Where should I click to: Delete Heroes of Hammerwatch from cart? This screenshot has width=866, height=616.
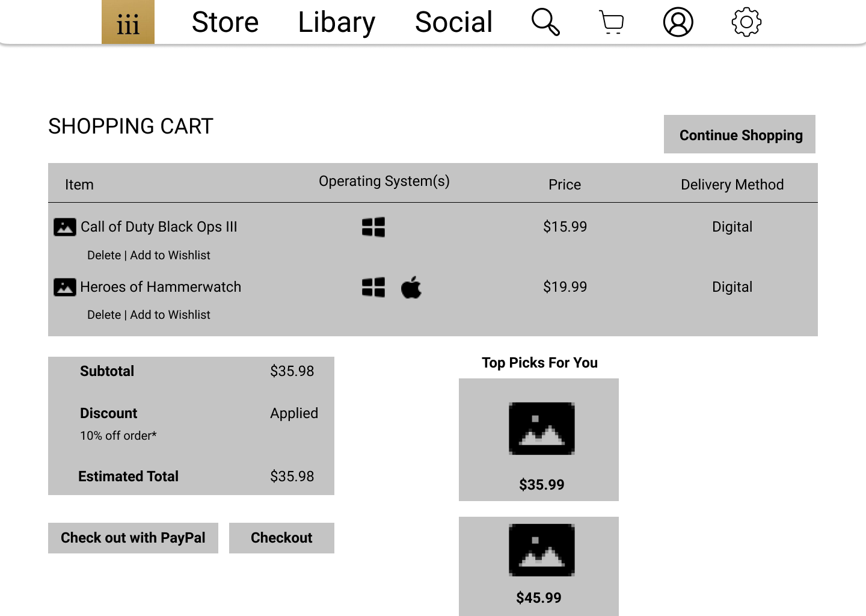click(x=104, y=315)
